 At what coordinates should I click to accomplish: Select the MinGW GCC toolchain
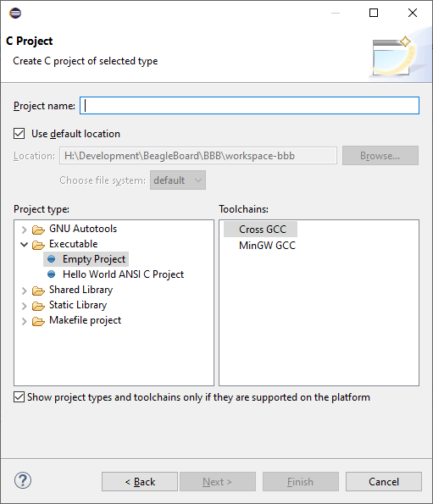click(267, 246)
